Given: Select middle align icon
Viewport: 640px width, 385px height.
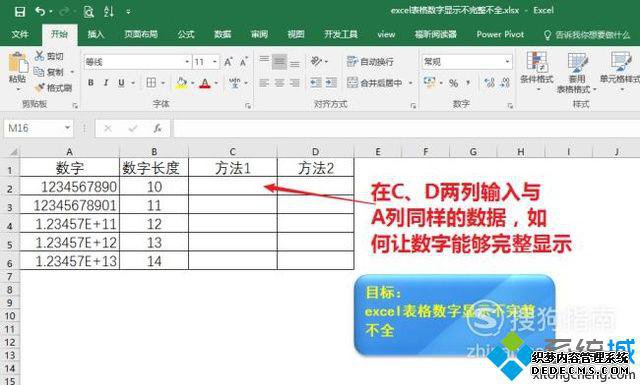Looking at the screenshot, I should [279, 62].
